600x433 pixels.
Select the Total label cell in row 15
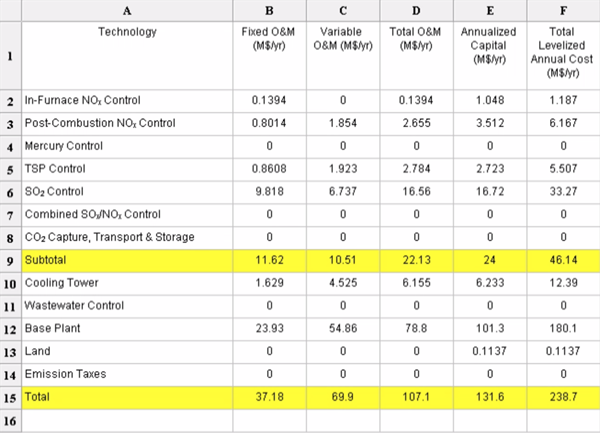(x=127, y=398)
